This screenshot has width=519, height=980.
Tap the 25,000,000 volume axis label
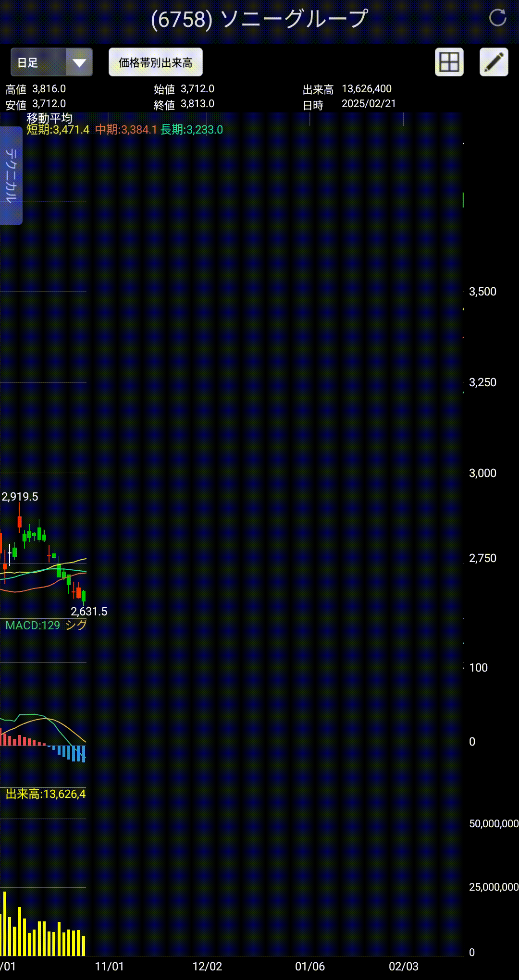(x=494, y=887)
